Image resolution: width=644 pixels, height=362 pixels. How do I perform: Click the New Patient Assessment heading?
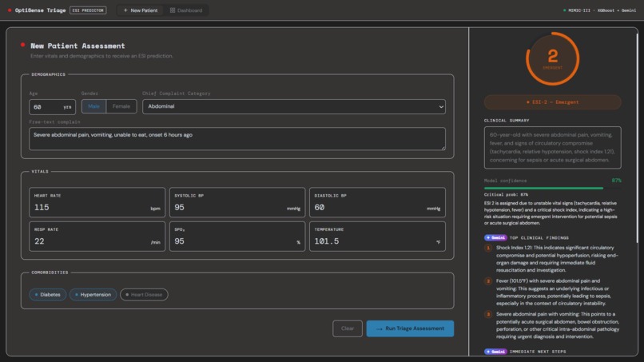coord(78,46)
